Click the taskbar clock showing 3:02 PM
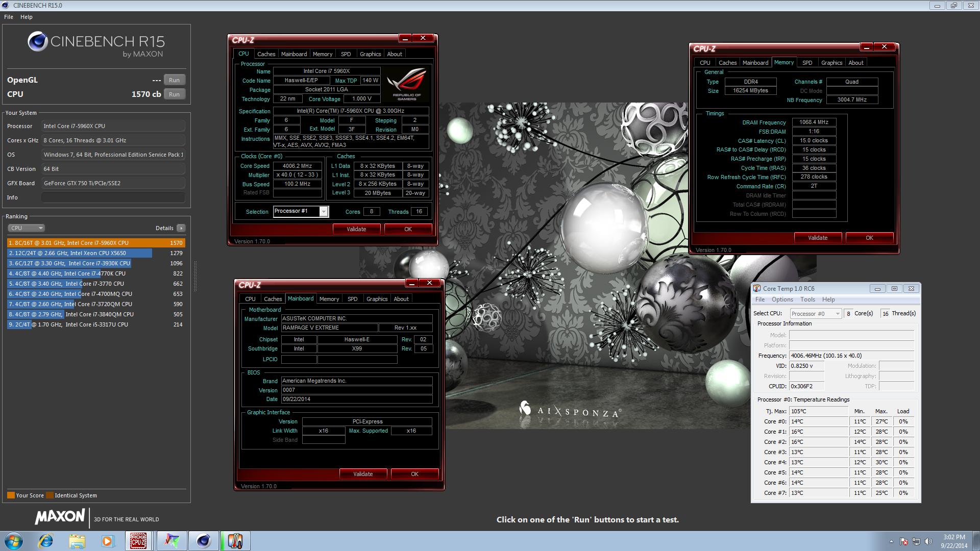This screenshot has width=980, height=551. coord(954,541)
